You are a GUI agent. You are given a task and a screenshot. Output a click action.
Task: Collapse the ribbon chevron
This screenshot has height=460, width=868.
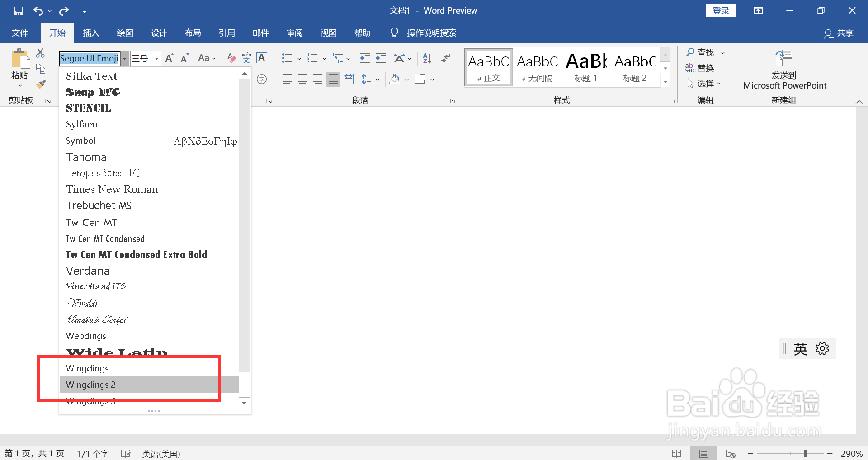[x=859, y=102]
